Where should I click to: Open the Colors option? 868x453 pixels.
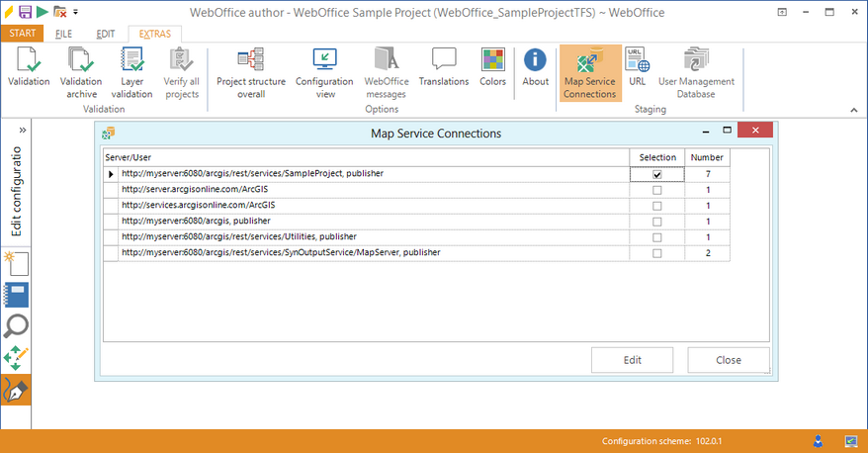coord(493,68)
